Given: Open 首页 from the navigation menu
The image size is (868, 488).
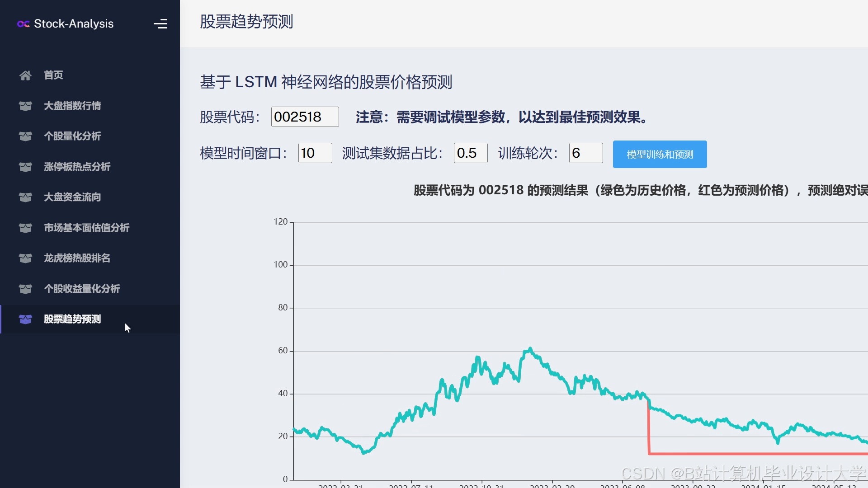Looking at the screenshot, I should (x=53, y=75).
